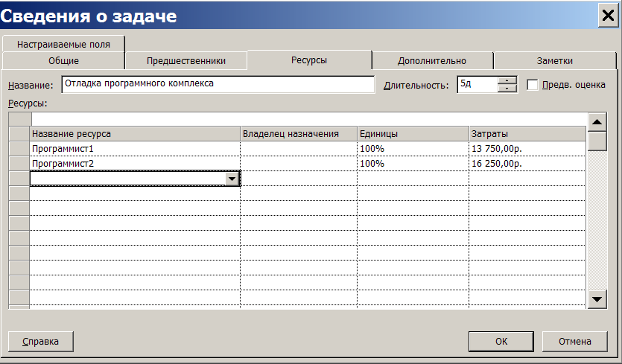Click the resource list scroll down arrow

(x=597, y=299)
